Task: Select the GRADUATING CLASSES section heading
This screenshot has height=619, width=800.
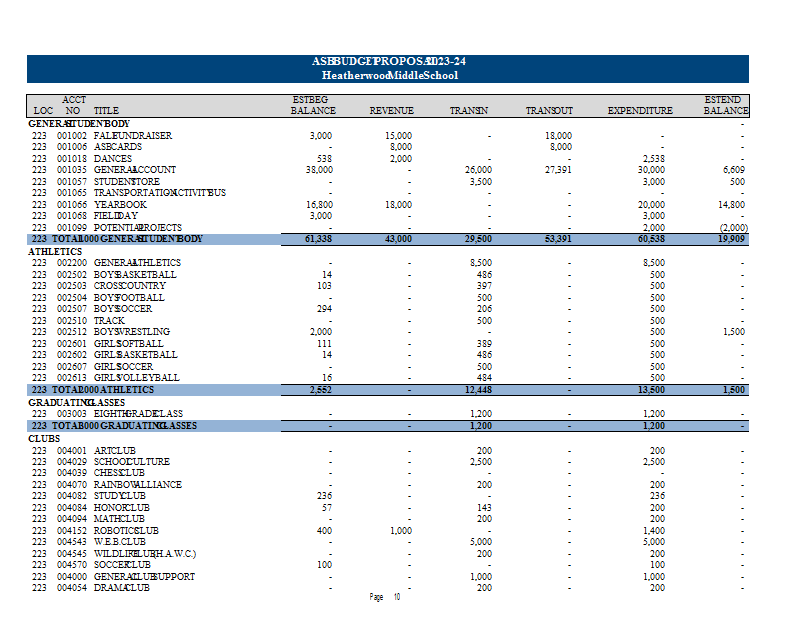Action: point(77,403)
